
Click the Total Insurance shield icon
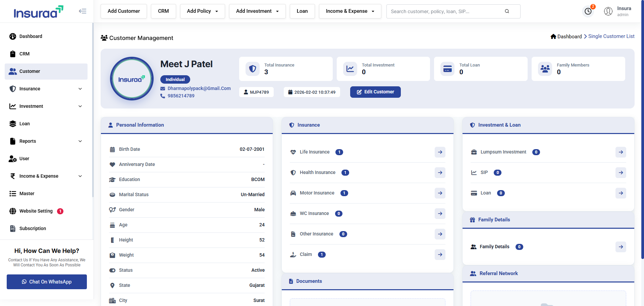tap(253, 69)
